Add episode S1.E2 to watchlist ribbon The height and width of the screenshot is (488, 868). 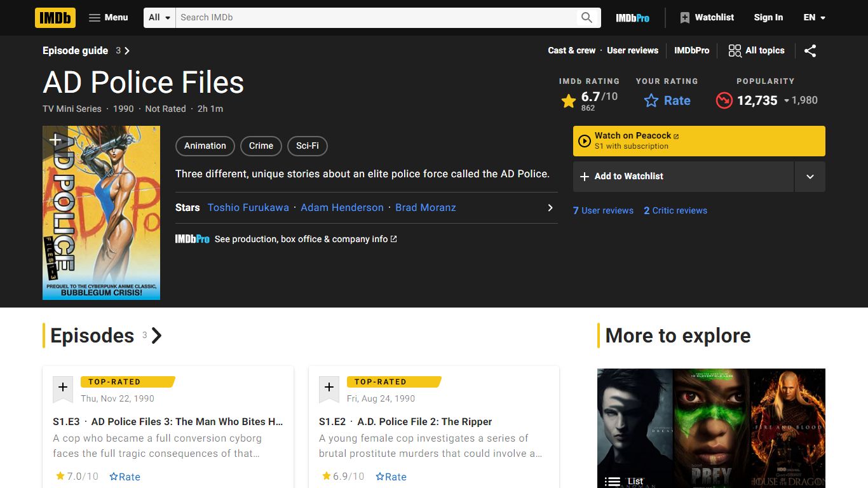[329, 389]
